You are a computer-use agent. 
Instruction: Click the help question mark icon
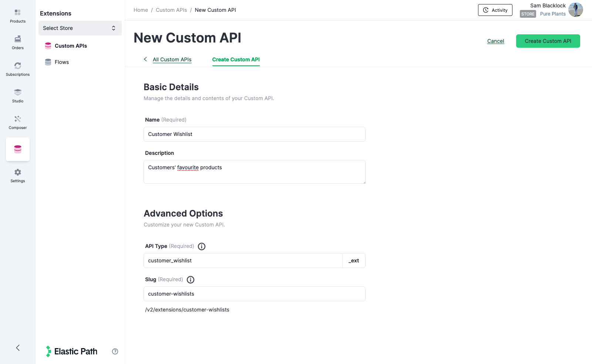pyautogui.click(x=115, y=351)
